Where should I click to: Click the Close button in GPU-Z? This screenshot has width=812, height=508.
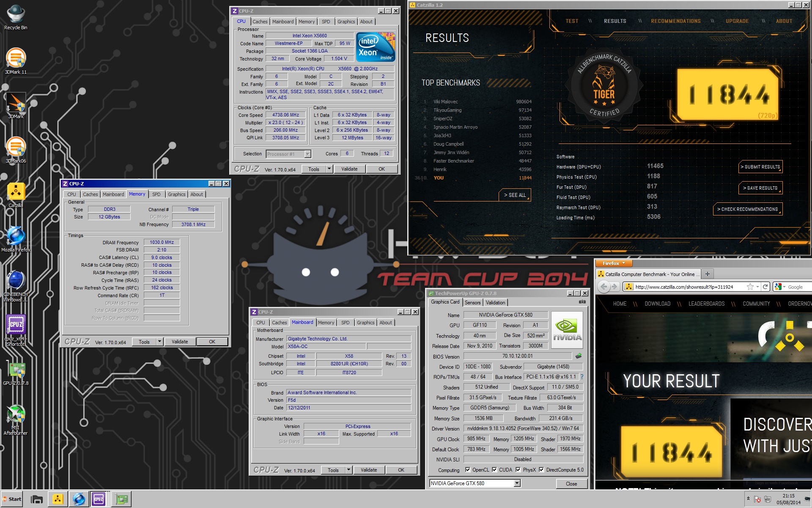571,484
